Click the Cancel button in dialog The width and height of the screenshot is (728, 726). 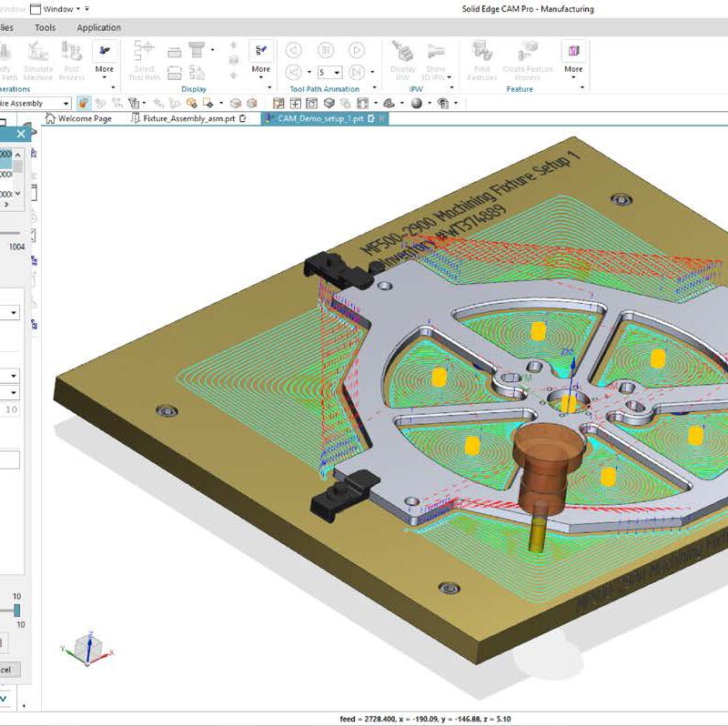[x=9, y=670]
